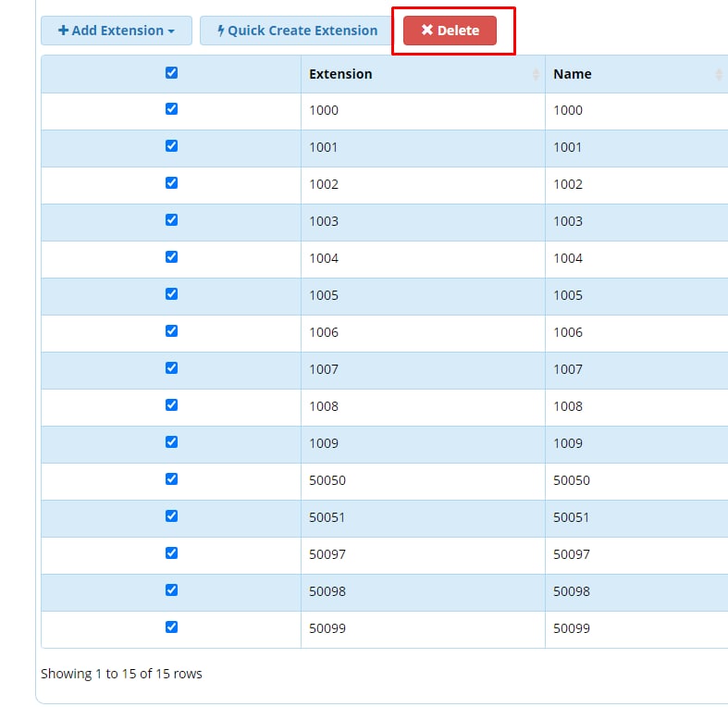The height and width of the screenshot is (707, 728).
Task: Click extension cell 1000
Action: coord(423,111)
